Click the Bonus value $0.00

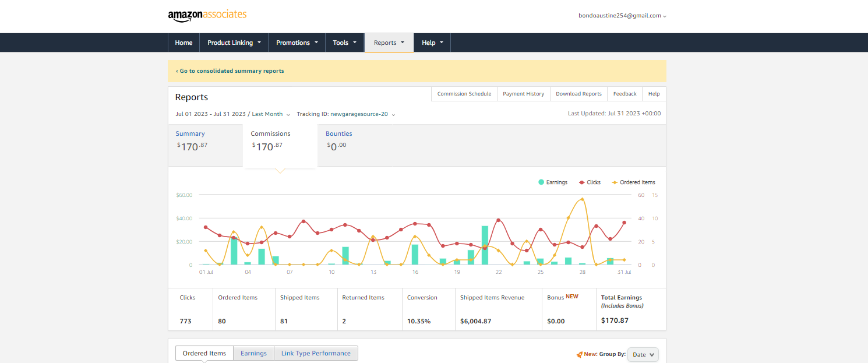point(556,321)
